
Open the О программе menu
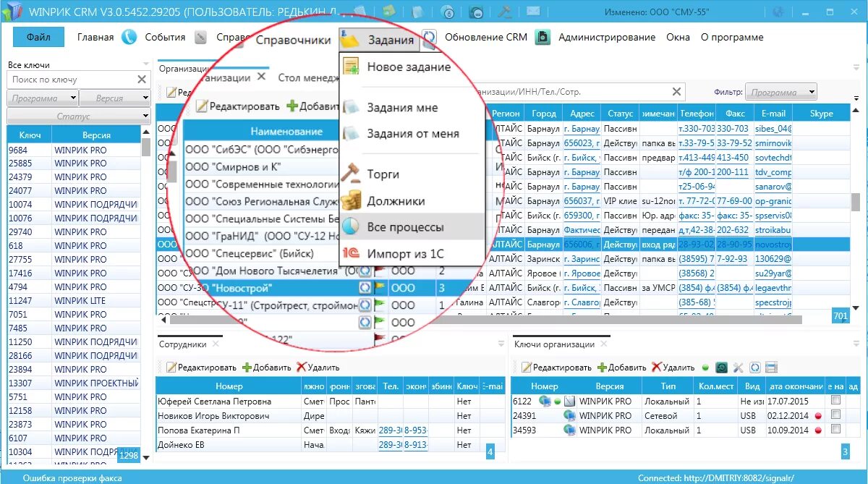click(732, 38)
